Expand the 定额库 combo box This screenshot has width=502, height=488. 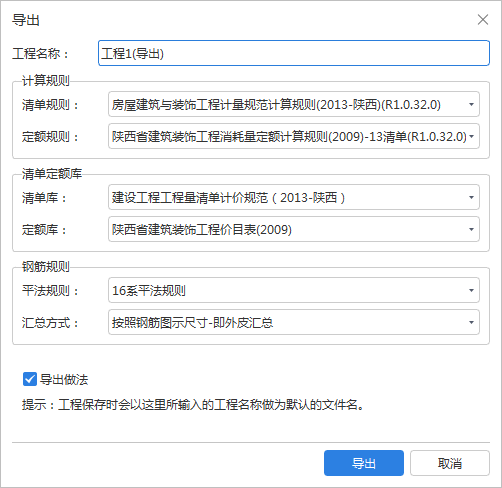coord(294,229)
